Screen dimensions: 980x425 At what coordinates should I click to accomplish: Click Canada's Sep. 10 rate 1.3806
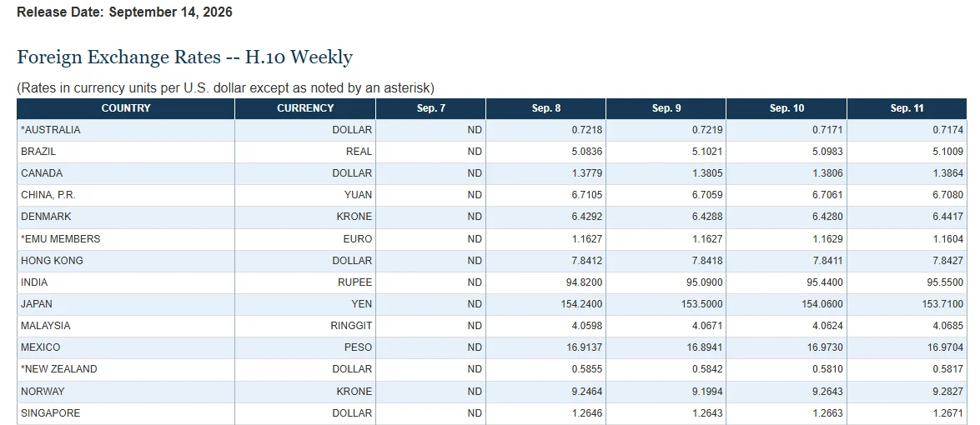(787, 173)
